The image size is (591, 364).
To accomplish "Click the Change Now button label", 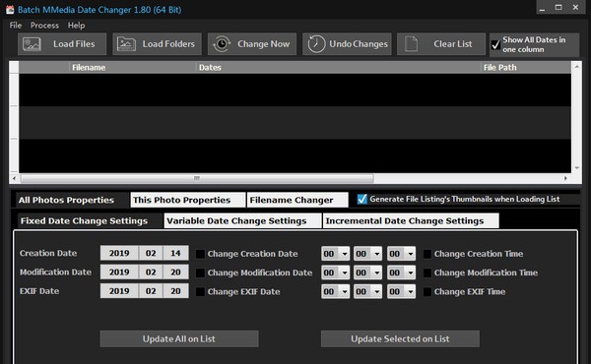I will click(x=263, y=44).
